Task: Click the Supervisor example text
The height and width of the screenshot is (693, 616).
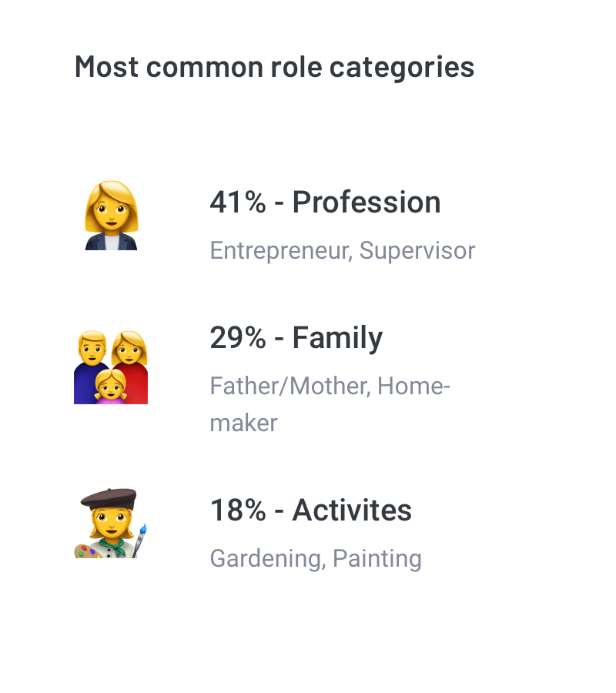Action: pos(417,250)
